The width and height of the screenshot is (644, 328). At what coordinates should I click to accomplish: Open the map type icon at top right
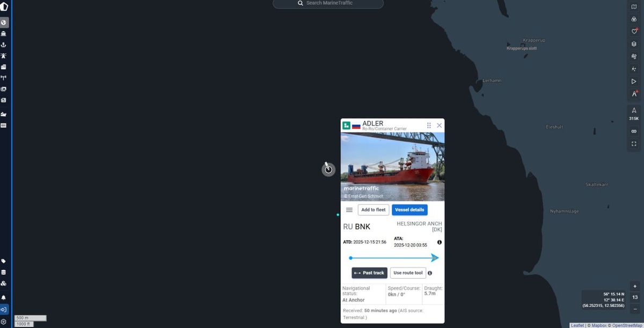point(634,6)
